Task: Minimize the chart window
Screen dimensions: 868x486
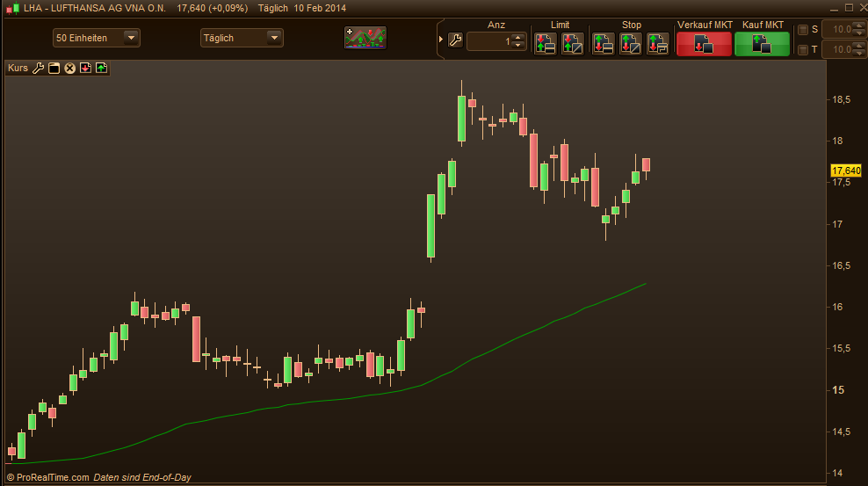Action: tap(835, 10)
